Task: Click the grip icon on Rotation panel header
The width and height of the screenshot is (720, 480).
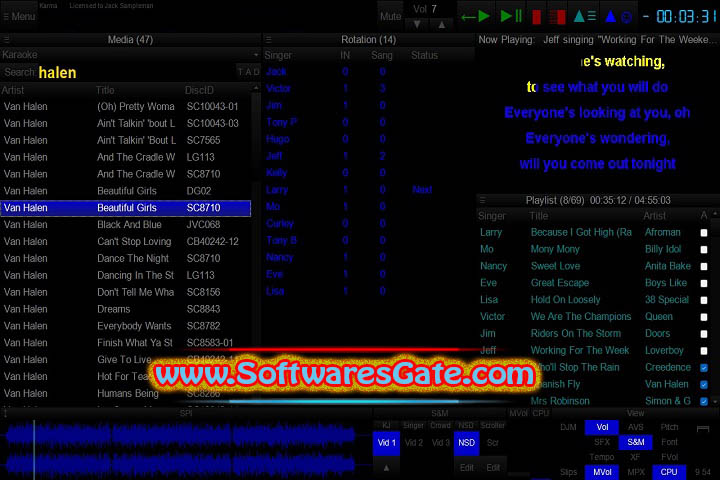Action: (269, 40)
